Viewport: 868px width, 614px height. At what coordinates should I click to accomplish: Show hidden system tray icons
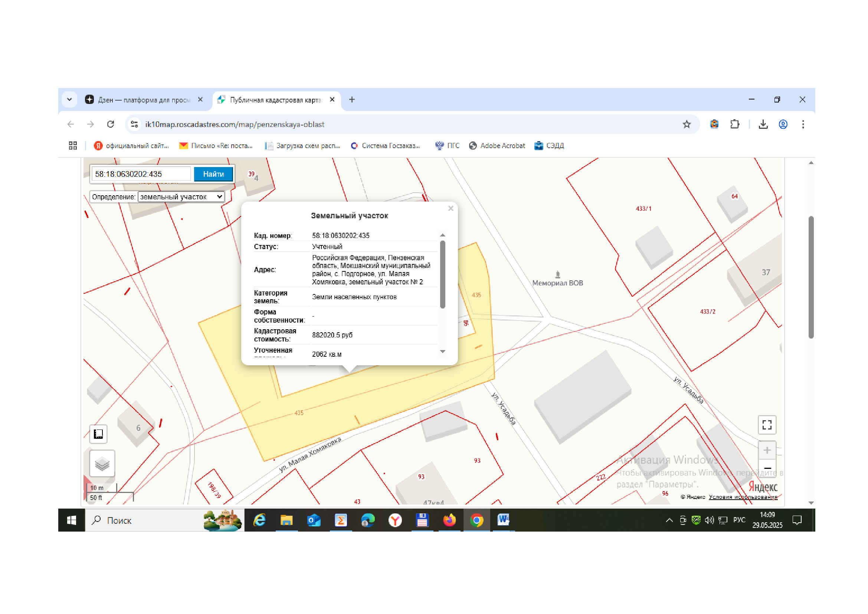669,520
